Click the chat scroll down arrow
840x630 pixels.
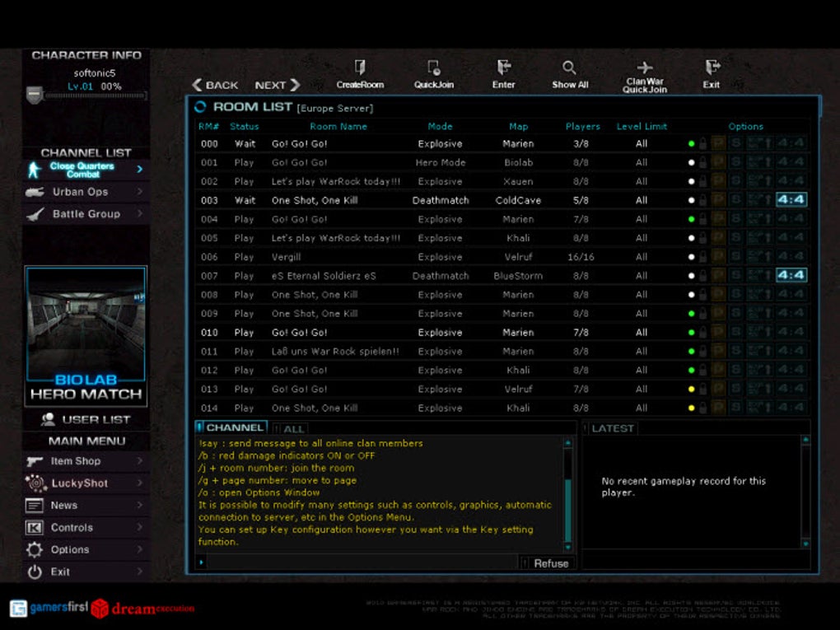click(568, 547)
